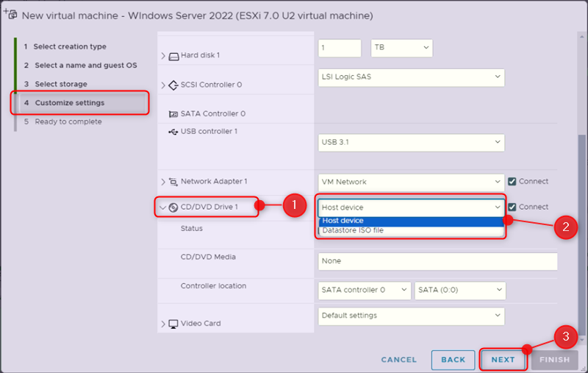Open the VM Network dropdown

[411, 182]
